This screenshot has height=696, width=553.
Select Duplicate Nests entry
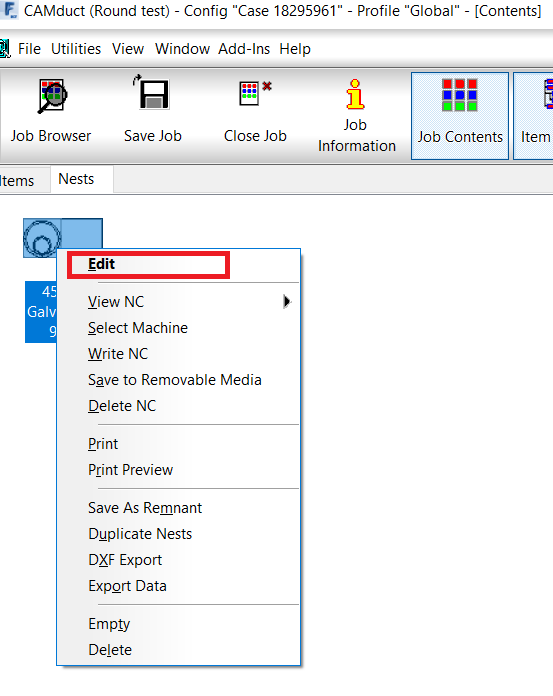[140, 534]
